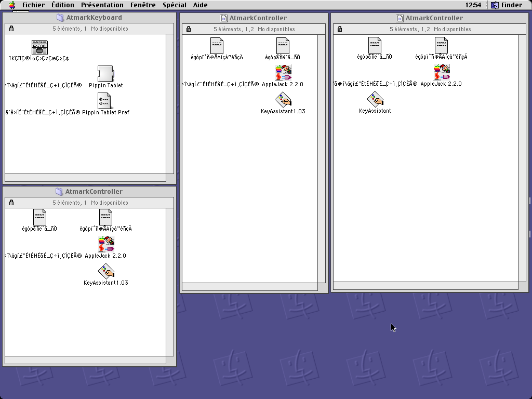Select document ending 'ñÒ' in middle AtmarkController window
This screenshot has height=399, width=532.
pos(283,46)
